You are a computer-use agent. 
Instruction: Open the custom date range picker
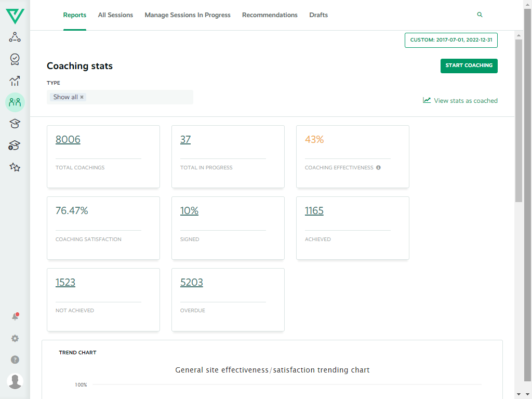pyautogui.click(x=451, y=40)
